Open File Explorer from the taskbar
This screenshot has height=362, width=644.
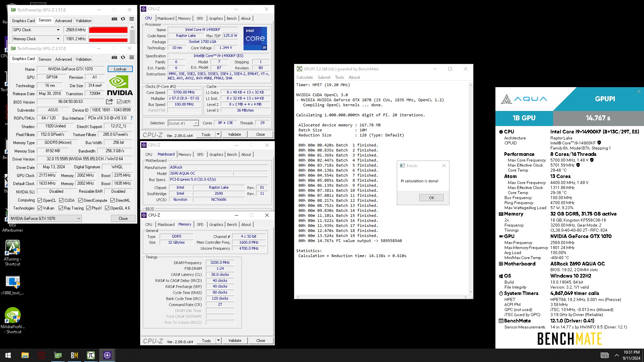(x=25, y=355)
